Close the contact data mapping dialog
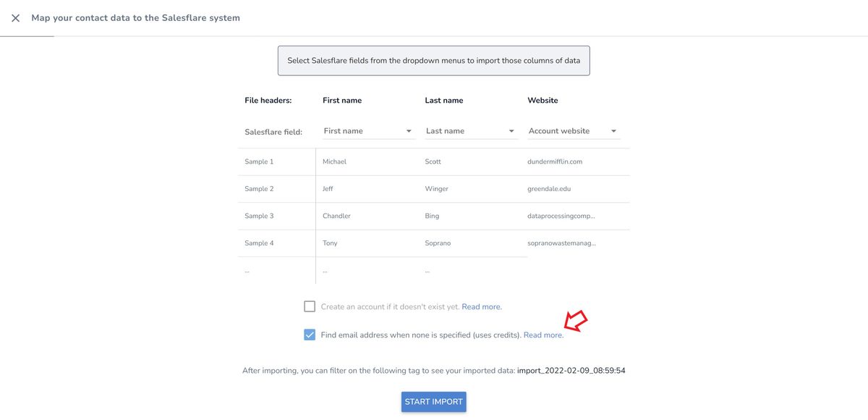Viewport: 868px width, 420px height. tap(15, 18)
